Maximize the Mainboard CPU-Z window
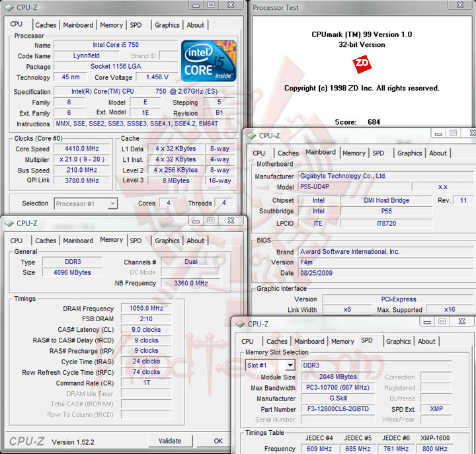Screen dimensions: 476x454 454,133
